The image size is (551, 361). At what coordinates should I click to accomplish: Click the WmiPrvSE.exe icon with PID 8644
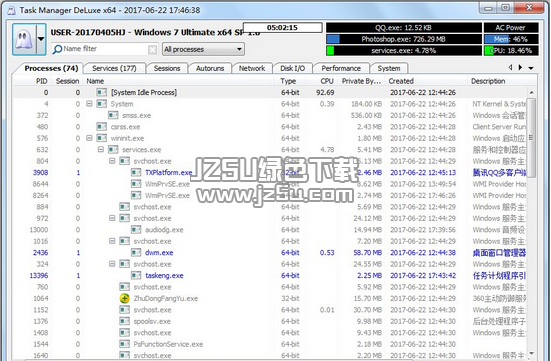pyautogui.click(x=136, y=184)
